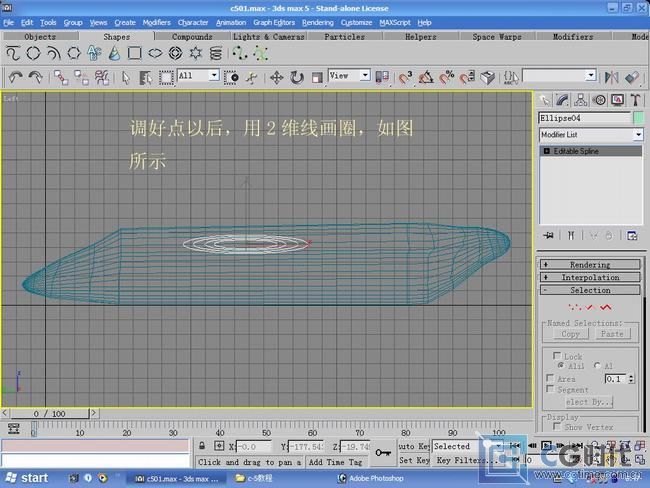Select the Rectangle shape tool
This screenshot has width=650, height=488.
click(x=134, y=53)
